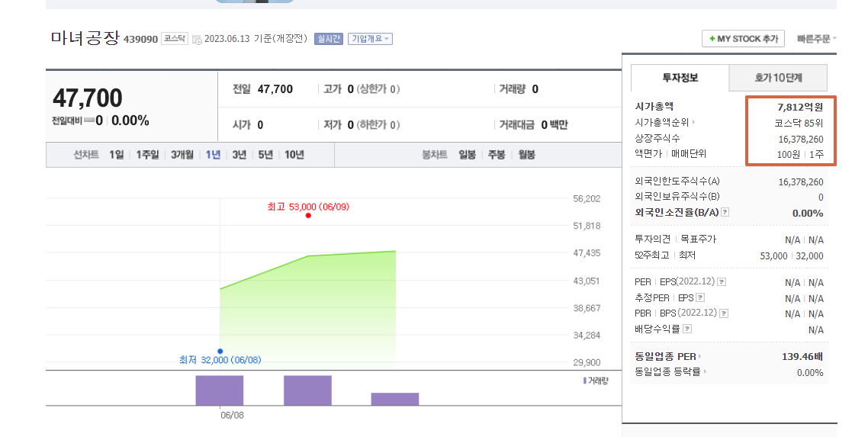Click the stock name 마녀공장

coord(85,37)
